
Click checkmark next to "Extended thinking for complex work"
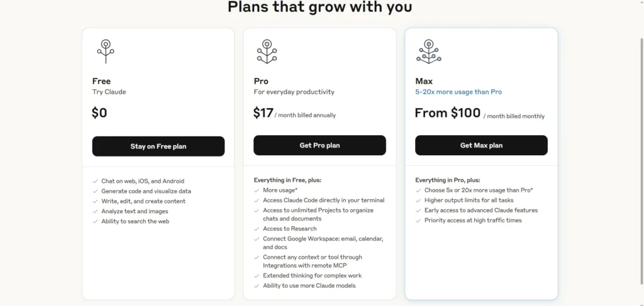(257, 276)
